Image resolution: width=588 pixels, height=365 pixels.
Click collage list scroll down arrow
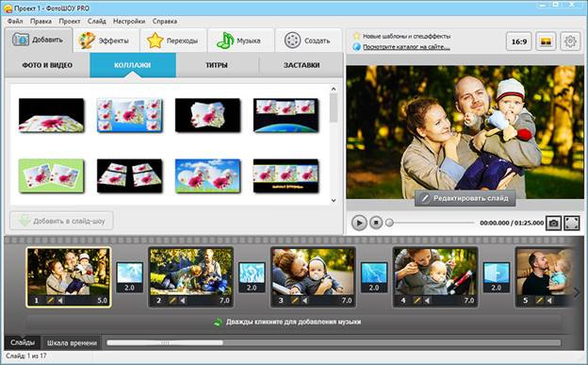(334, 200)
